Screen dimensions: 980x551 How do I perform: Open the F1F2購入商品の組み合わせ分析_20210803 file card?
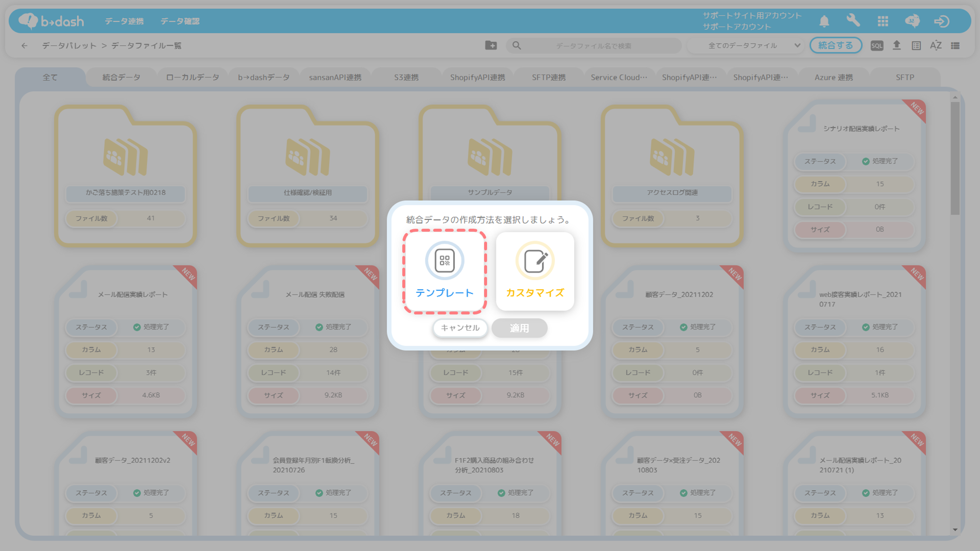tap(490, 483)
